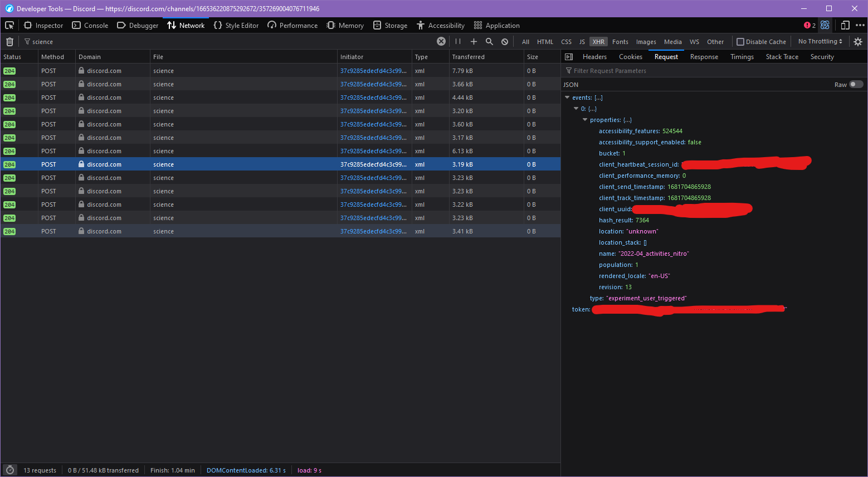
Task: Collapse the properties object in the JSON tree
Action: tap(585, 119)
